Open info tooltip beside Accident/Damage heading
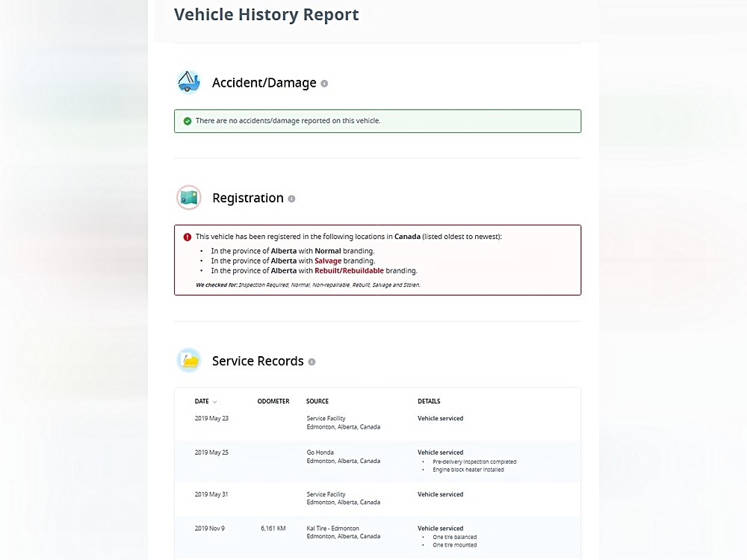 point(324,84)
